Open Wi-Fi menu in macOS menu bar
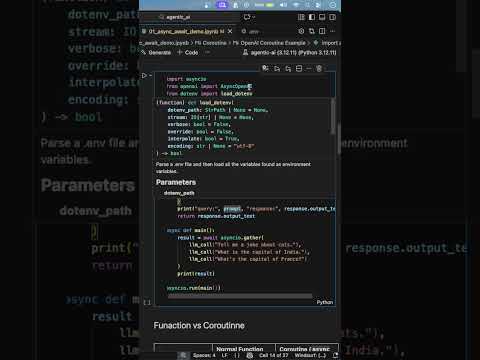This screenshot has height=360, width=480. point(296,5)
